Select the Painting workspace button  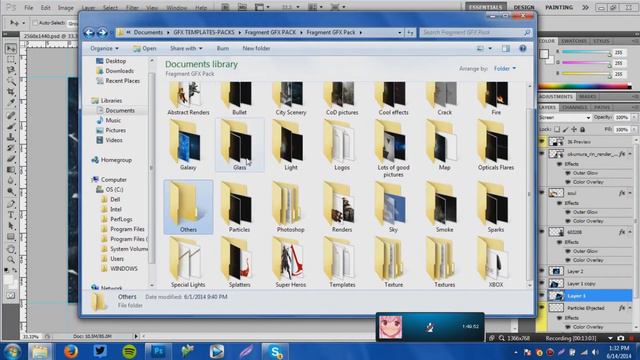point(559,7)
